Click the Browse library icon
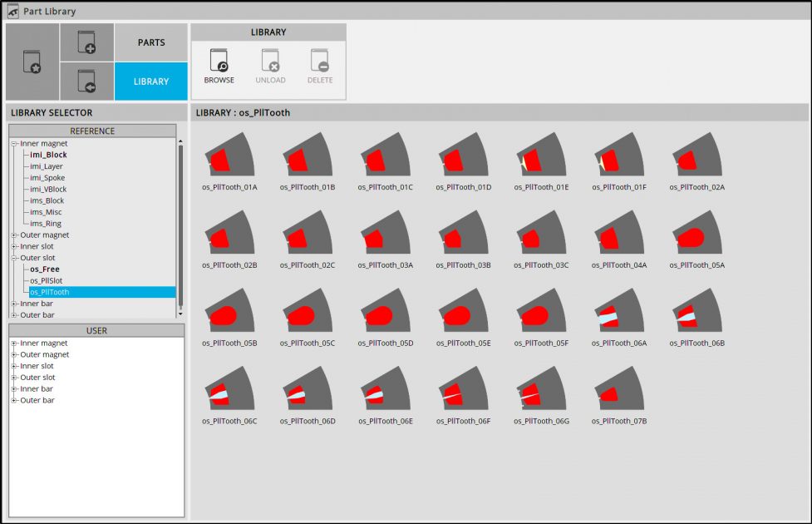 coord(219,62)
